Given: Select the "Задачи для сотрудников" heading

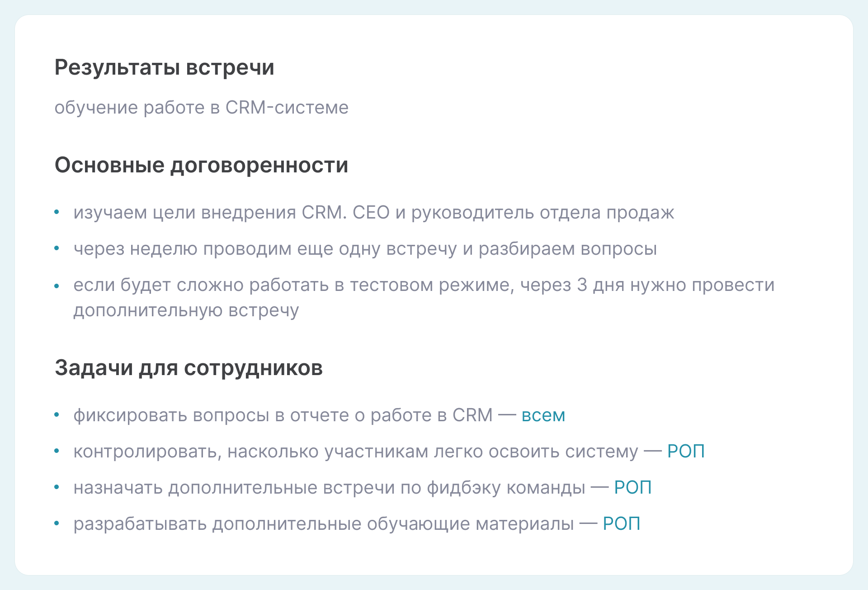Looking at the screenshot, I should 189,368.
